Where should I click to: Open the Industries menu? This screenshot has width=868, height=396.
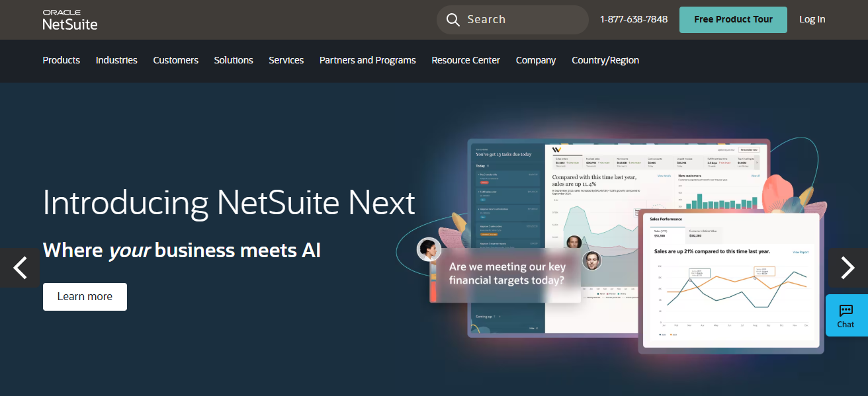coord(116,60)
